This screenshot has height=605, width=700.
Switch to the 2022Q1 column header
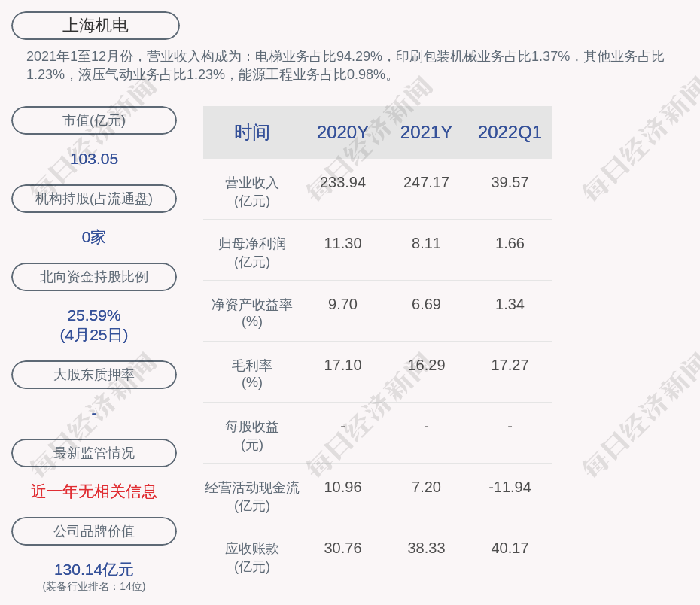[x=510, y=132]
